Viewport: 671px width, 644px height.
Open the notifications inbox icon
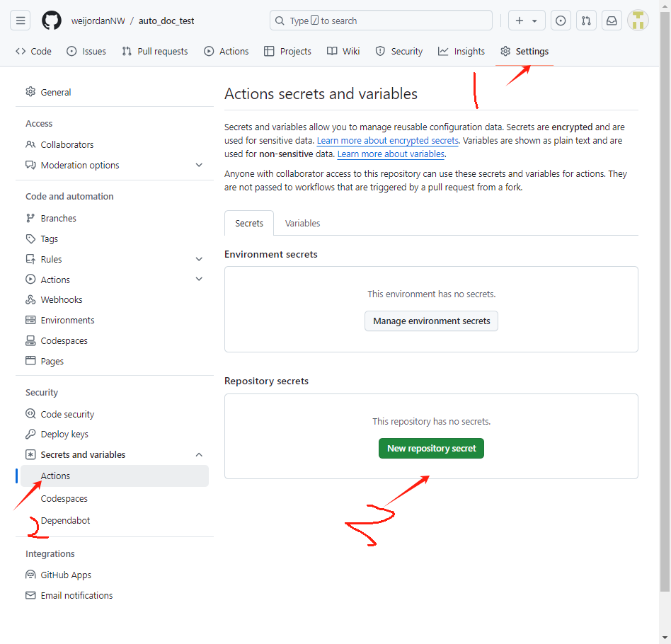point(612,21)
